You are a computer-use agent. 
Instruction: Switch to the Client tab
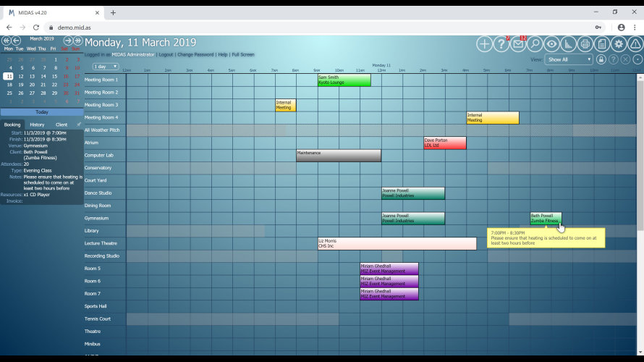(x=62, y=125)
